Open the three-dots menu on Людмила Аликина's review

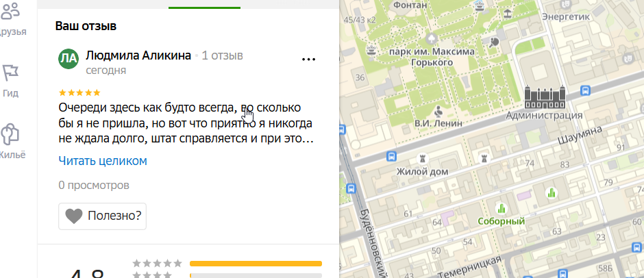[x=308, y=60]
